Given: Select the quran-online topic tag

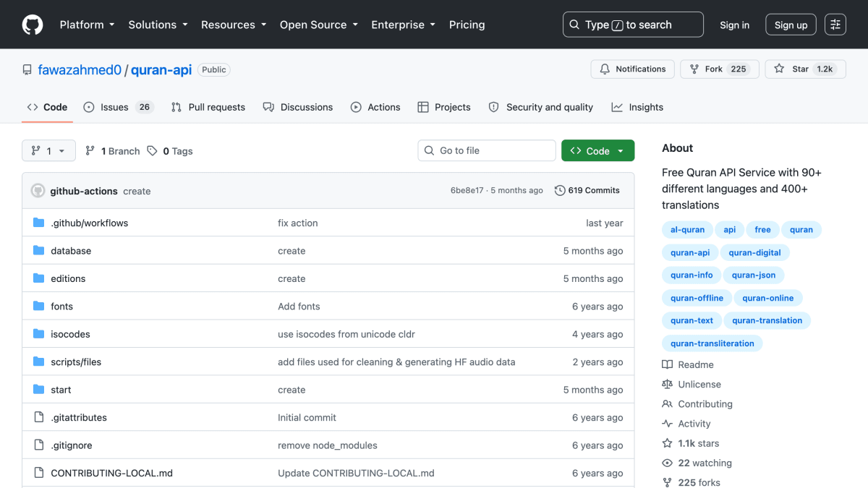Looking at the screenshot, I should tap(767, 298).
